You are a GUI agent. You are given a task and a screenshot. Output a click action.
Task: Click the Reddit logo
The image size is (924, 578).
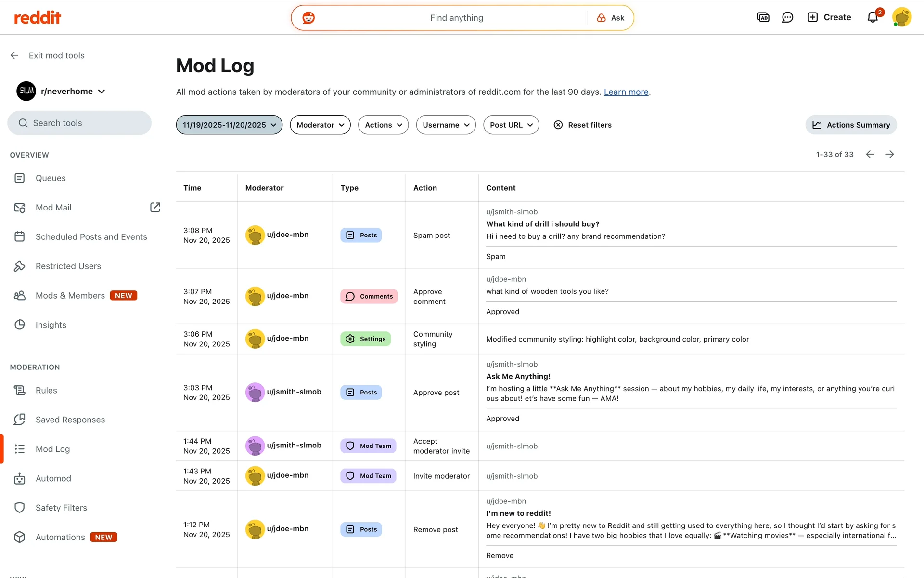click(x=38, y=18)
